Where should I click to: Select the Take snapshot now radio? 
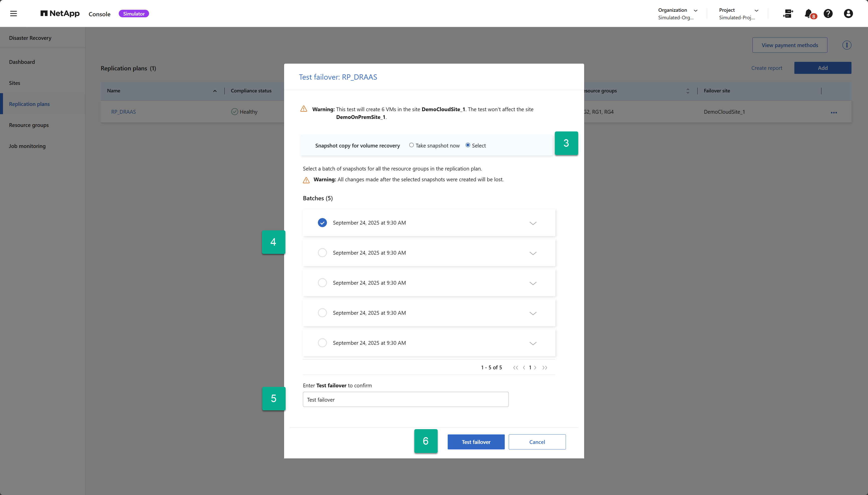pyautogui.click(x=411, y=145)
